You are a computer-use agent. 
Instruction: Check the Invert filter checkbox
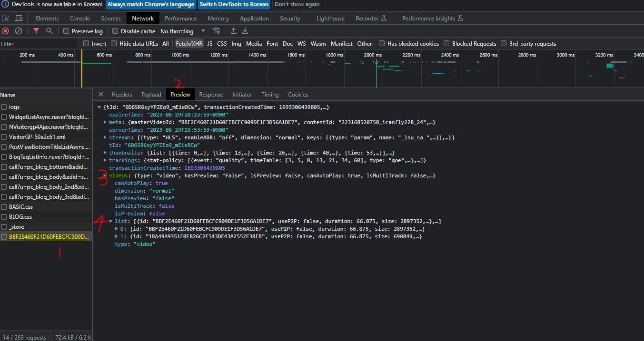pos(86,43)
